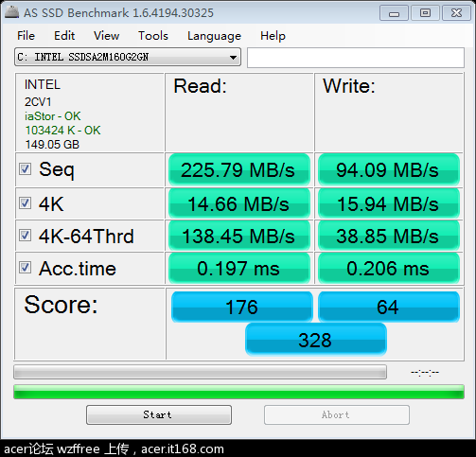Select the INTEL SSDSA2M160G2GN drive combo box

(128, 57)
